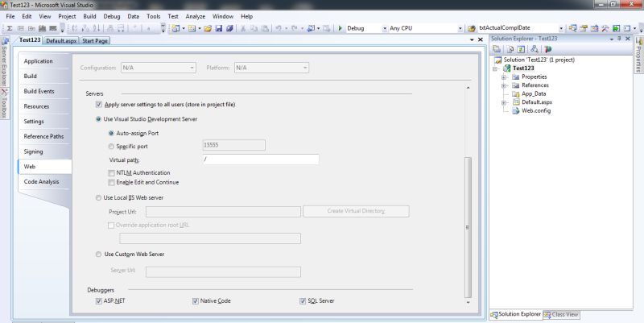The height and width of the screenshot is (323, 644).
Task: Open the Toolbox hammer-and-wrench toolbar icon
Action: pyautogui.click(x=605, y=28)
